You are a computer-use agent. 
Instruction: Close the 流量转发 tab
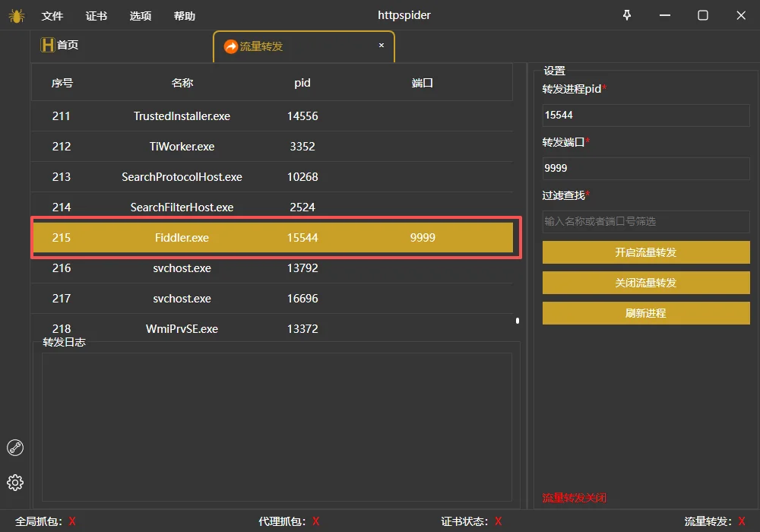[x=382, y=45]
